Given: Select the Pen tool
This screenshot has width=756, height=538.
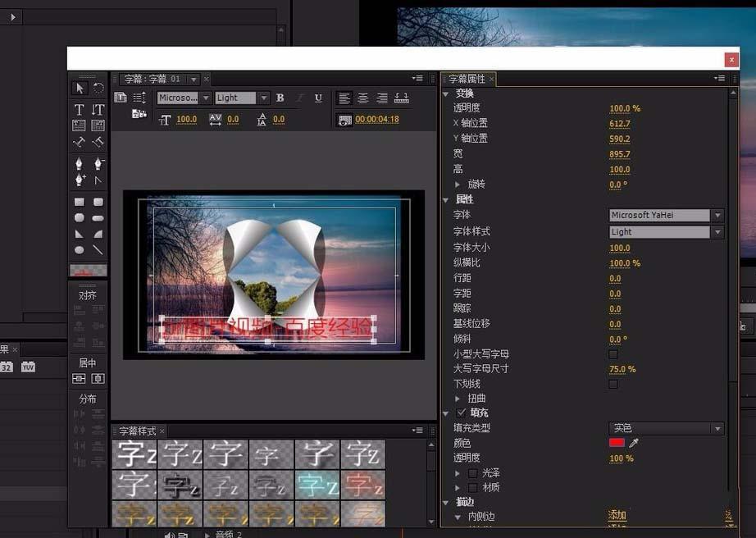Looking at the screenshot, I should pyautogui.click(x=80, y=163).
